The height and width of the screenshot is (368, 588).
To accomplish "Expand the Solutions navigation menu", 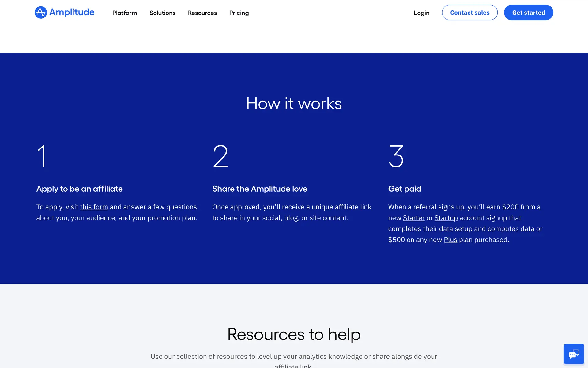I will [162, 13].
